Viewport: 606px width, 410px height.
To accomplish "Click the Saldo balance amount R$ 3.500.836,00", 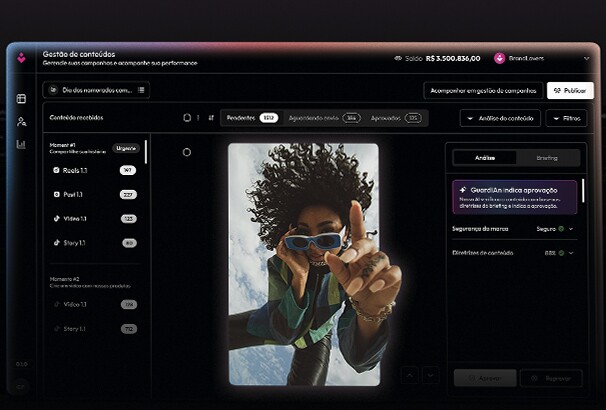I will (x=453, y=58).
